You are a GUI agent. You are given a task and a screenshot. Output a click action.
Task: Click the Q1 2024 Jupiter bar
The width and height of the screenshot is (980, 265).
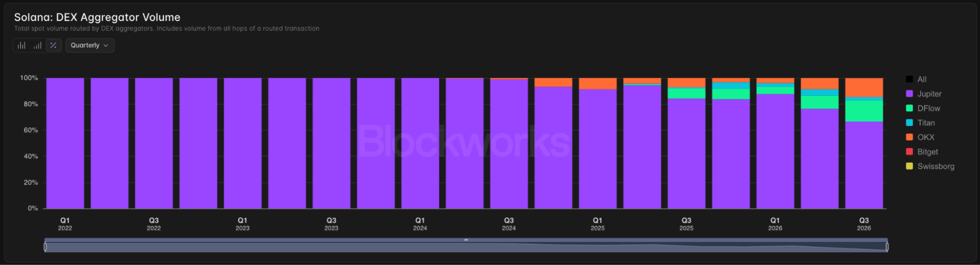click(x=420, y=143)
